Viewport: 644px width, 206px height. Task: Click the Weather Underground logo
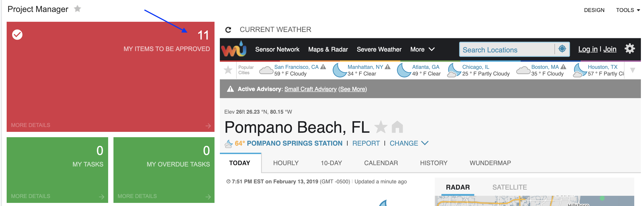(234, 49)
